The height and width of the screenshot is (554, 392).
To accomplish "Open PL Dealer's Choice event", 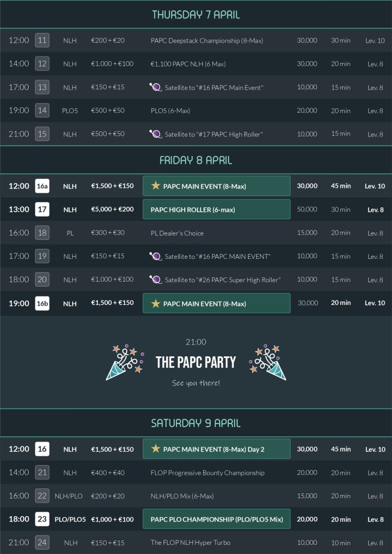I will [177, 233].
